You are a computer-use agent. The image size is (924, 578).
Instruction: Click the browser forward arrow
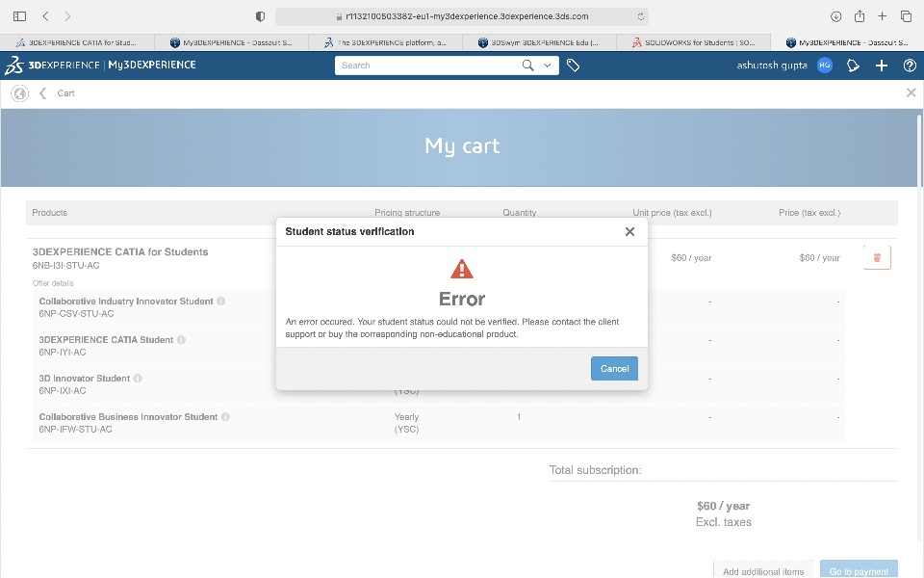(67, 16)
